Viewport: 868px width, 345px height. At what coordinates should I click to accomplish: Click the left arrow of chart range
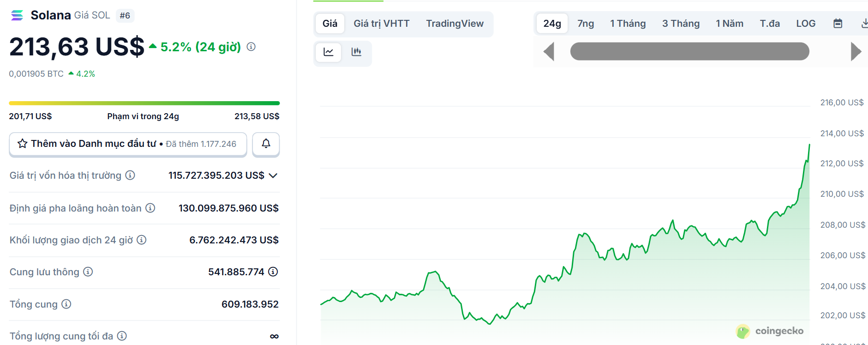pos(549,51)
